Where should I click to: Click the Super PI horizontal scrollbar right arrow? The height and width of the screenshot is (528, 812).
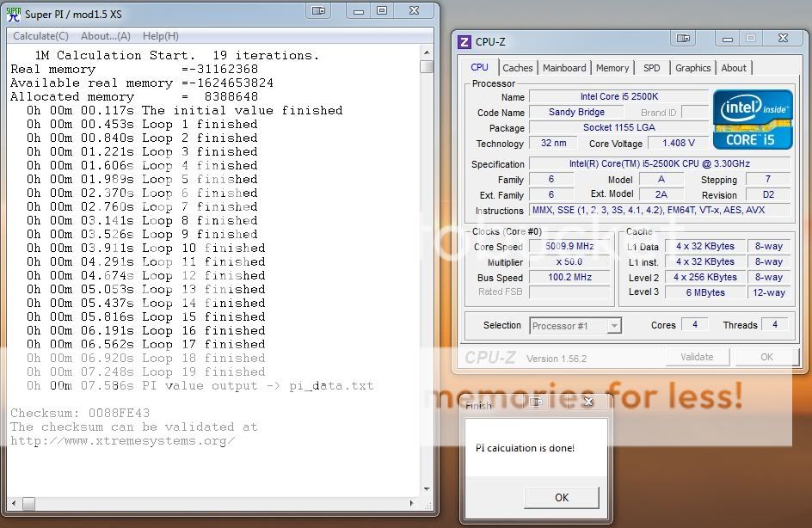(412, 503)
